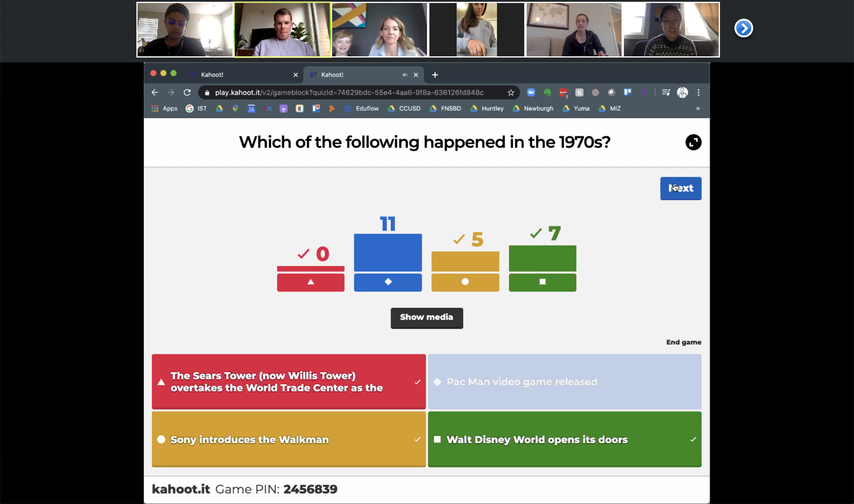The height and width of the screenshot is (504, 854).
Task: Open the Chrome profile avatar
Action: pyautogui.click(x=682, y=92)
